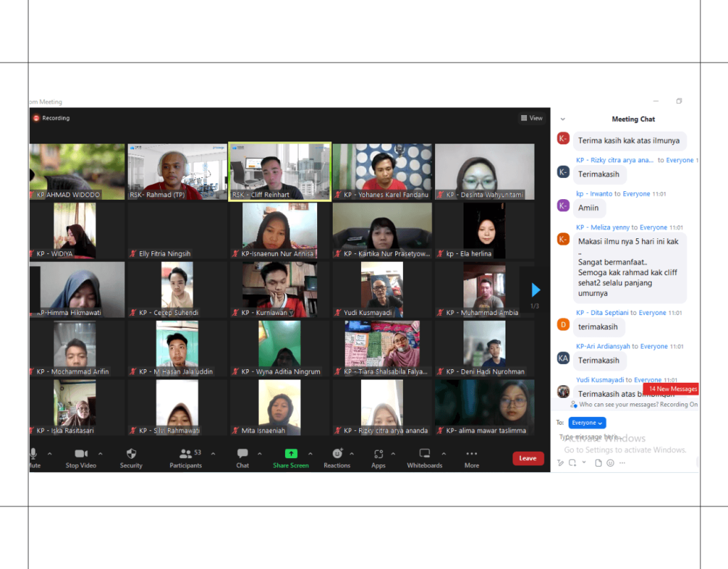Open the Everyone recipient dropdown
The width and height of the screenshot is (728, 569).
587,422
